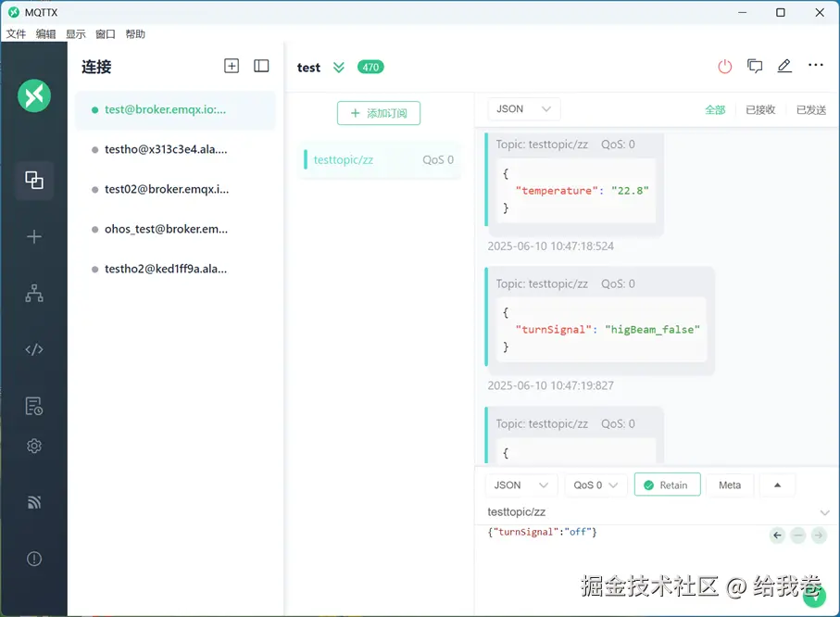Open the 帮助 menu

point(135,34)
